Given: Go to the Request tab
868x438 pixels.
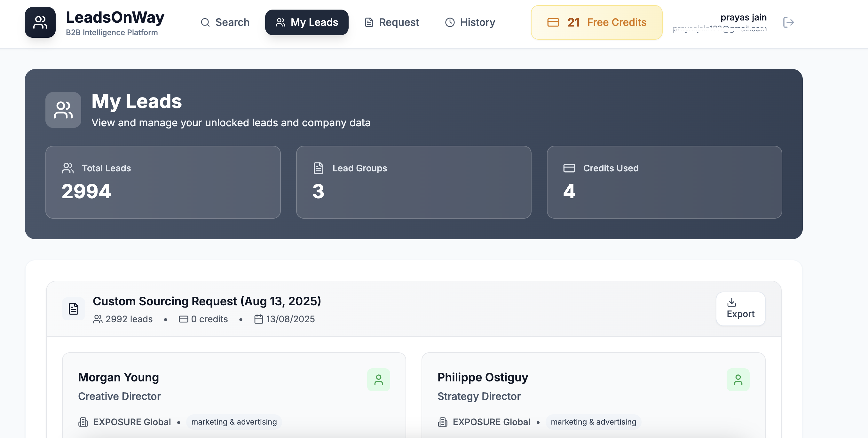Looking at the screenshot, I should (x=392, y=22).
